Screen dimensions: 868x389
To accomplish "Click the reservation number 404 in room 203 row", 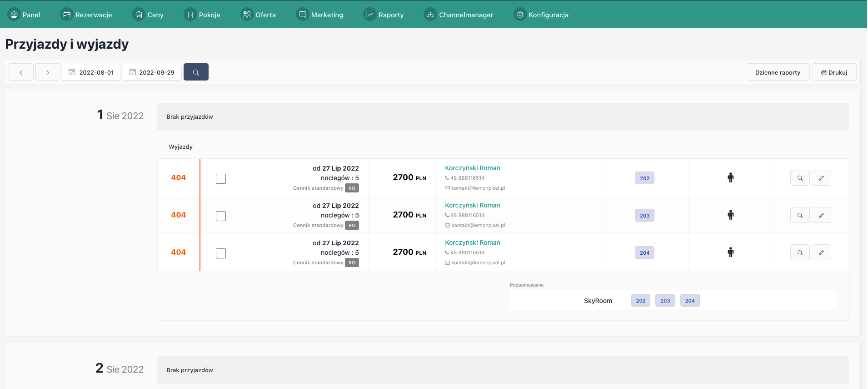I will pyautogui.click(x=179, y=215).
